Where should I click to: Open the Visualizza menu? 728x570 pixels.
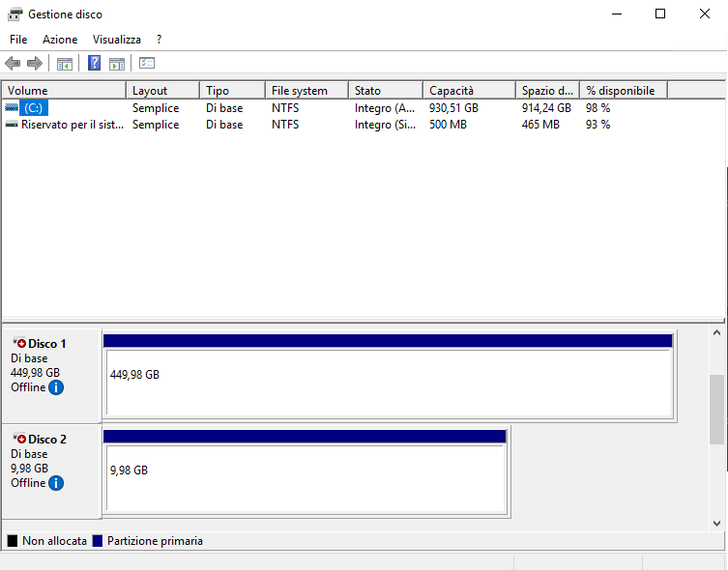[x=117, y=40]
